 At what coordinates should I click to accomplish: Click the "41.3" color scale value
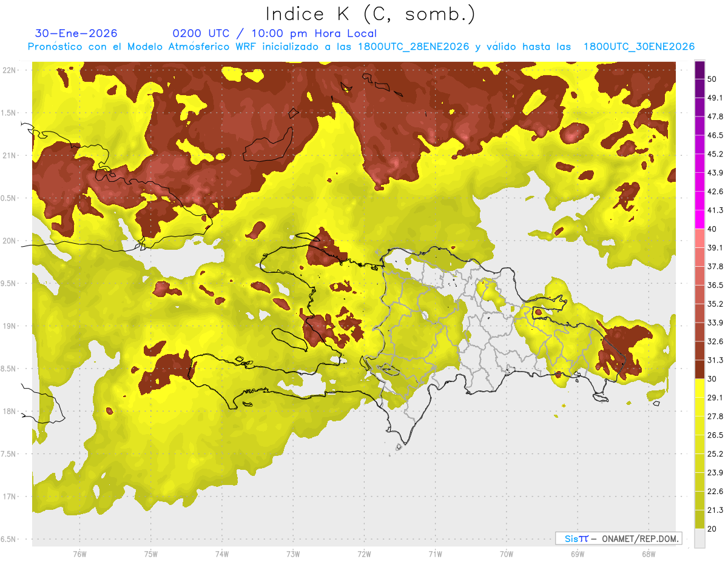[715, 210]
